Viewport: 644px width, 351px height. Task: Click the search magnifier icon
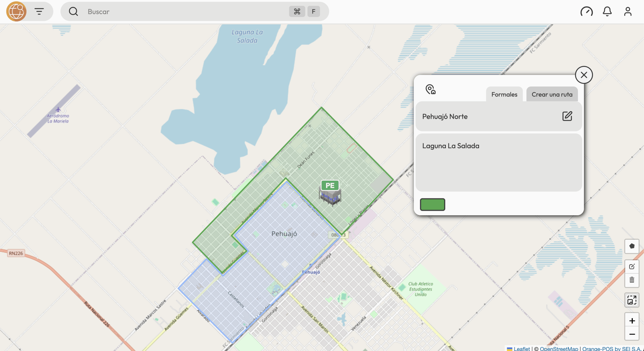(73, 11)
